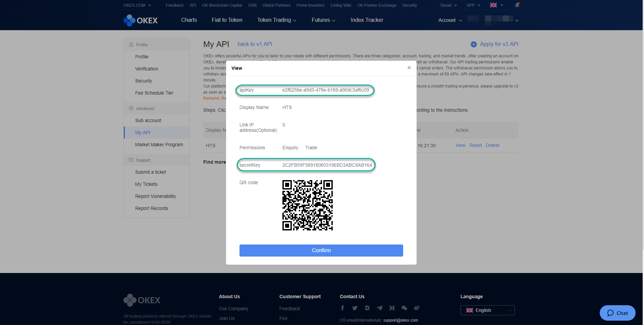The height and width of the screenshot is (325, 644).
Task: Click the Telegram paper-plane icon
Action: [379, 308]
